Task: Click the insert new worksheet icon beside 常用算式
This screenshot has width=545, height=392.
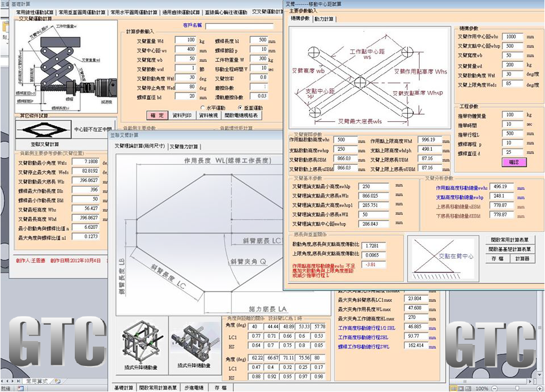Action: click(58, 381)
